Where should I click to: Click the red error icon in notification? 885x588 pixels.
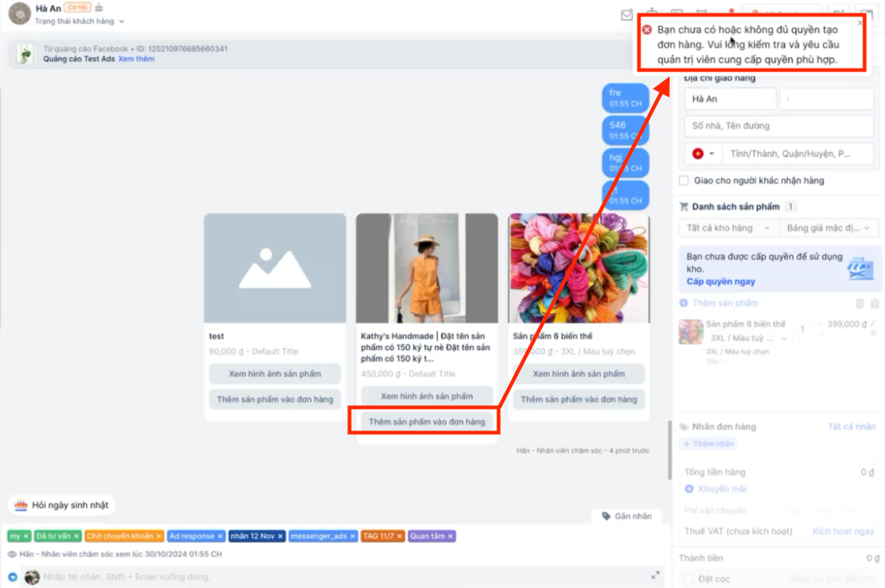pyautogui.click(x=647, y=29)
